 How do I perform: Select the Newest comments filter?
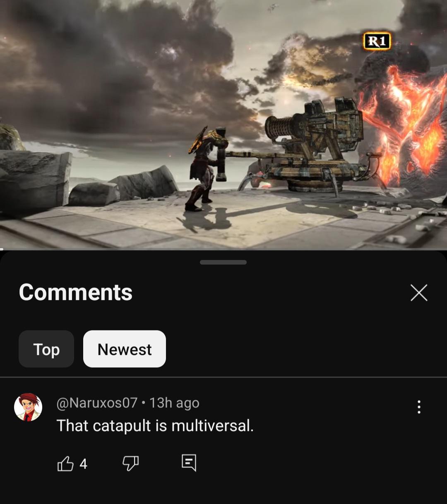(125, 349)
